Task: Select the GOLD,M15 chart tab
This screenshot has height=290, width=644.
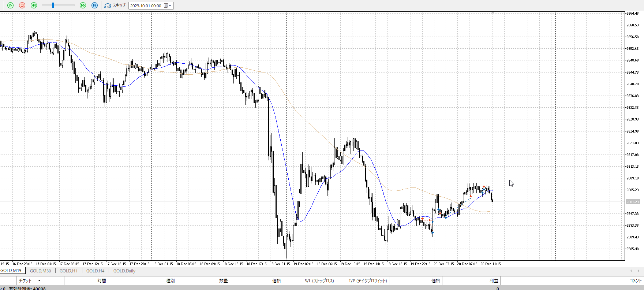Action: coord(11,271)
